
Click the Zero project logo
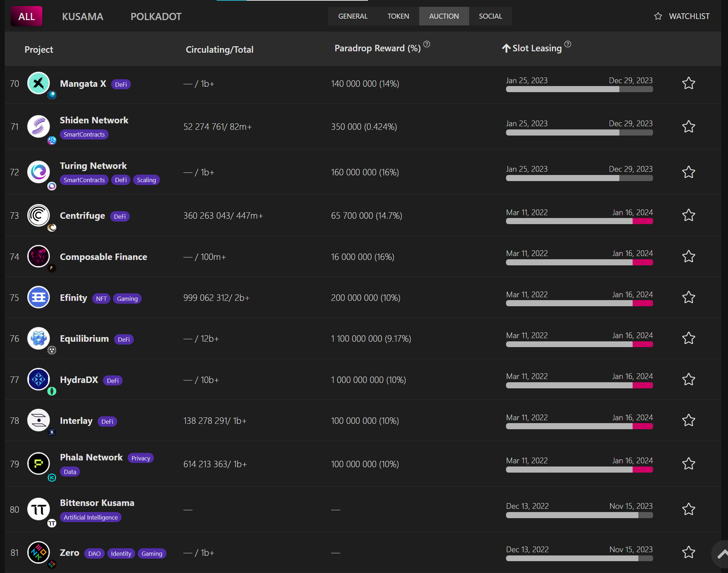(x=38, y=552)
